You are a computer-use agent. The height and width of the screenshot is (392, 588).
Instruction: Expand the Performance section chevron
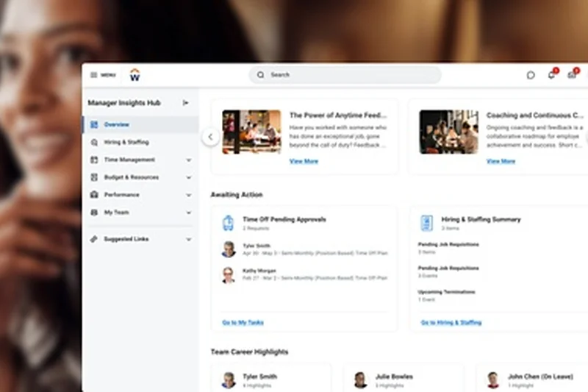pos(189,195)
